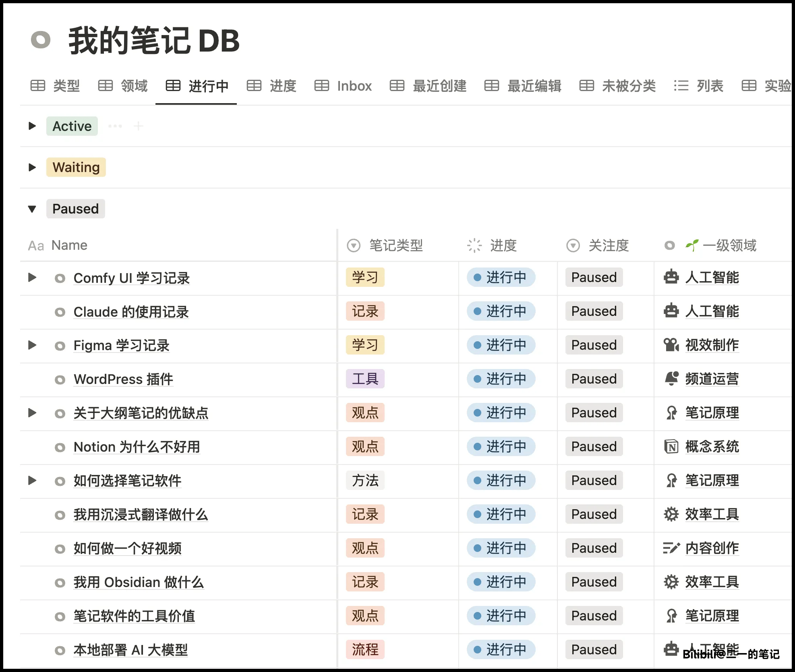Click the 我的笔记 DB title
Screen dimensions: 795x672
click(154, 40)
